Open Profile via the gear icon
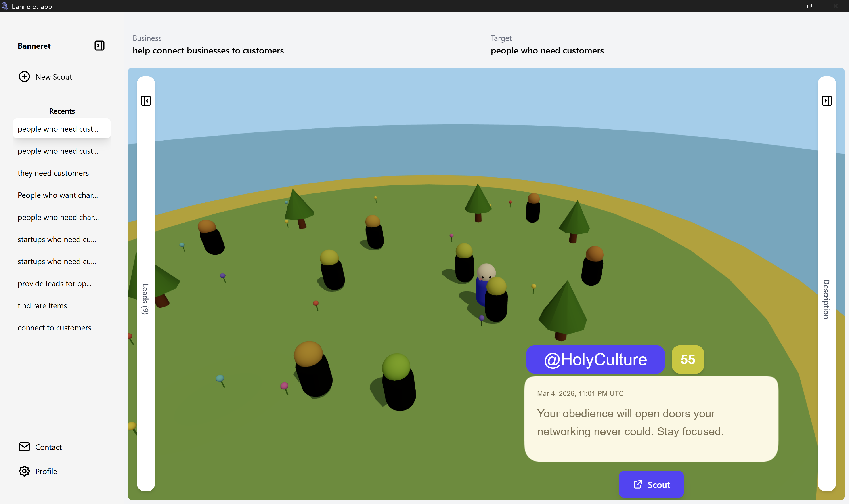Screen dimensions: 849x504 point(24,471)
